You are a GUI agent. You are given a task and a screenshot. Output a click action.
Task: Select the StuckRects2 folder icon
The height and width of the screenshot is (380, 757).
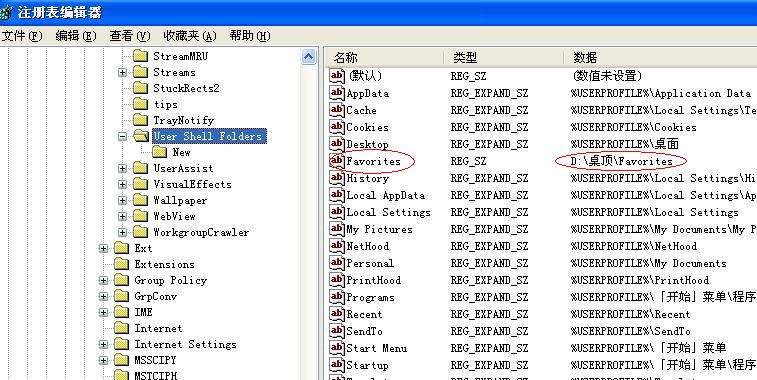click(140, 88)
